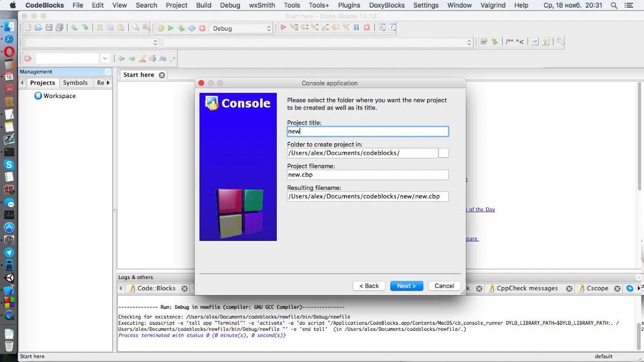Close the Start here tab

tap(162, 75)
